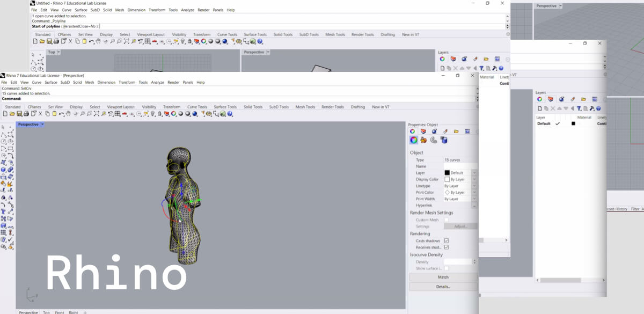Viewport: 644px width, 314px height.
Task: Click current-layer checkmark on Default layer row
Action: coord(558,123)
